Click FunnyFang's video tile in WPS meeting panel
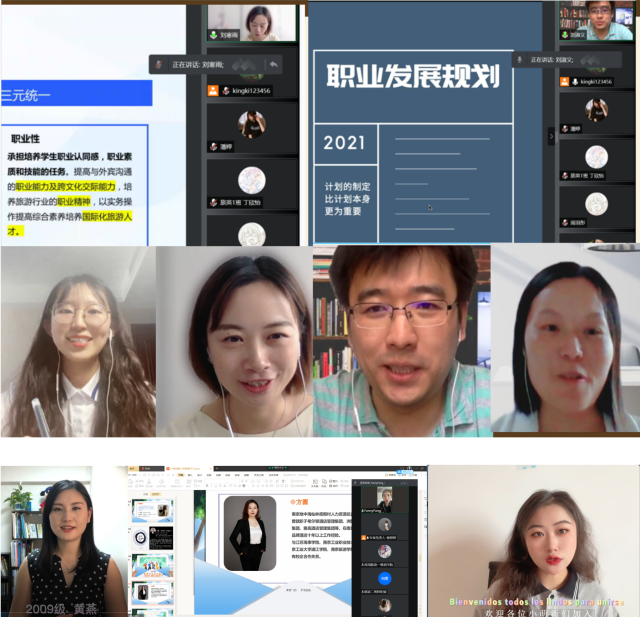The height and width of the screenshot is (617, 640). pos(384,497)
